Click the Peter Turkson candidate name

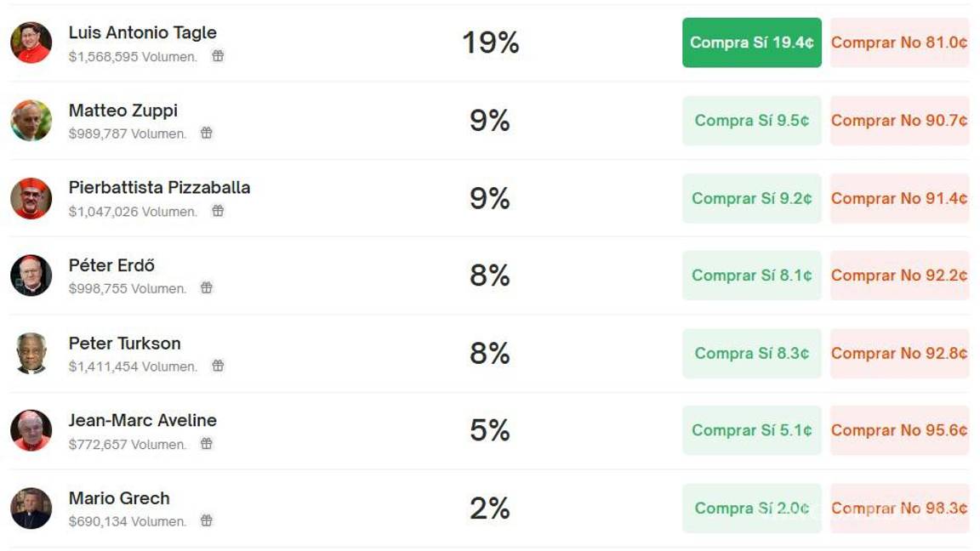pos(124,344)
